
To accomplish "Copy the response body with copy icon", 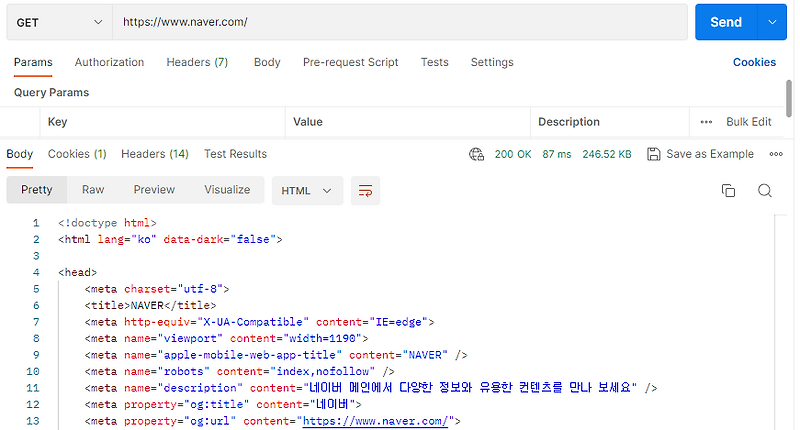I will coord(728,191).
